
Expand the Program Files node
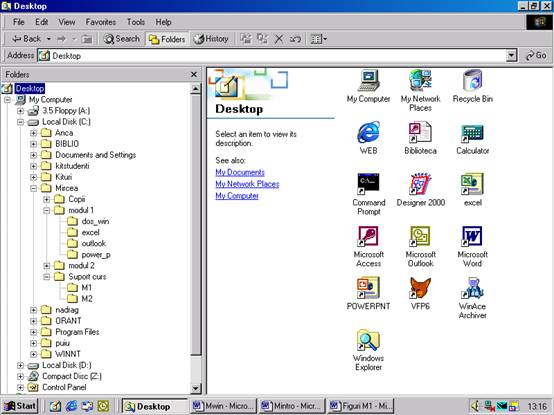(x=34, y=332)
